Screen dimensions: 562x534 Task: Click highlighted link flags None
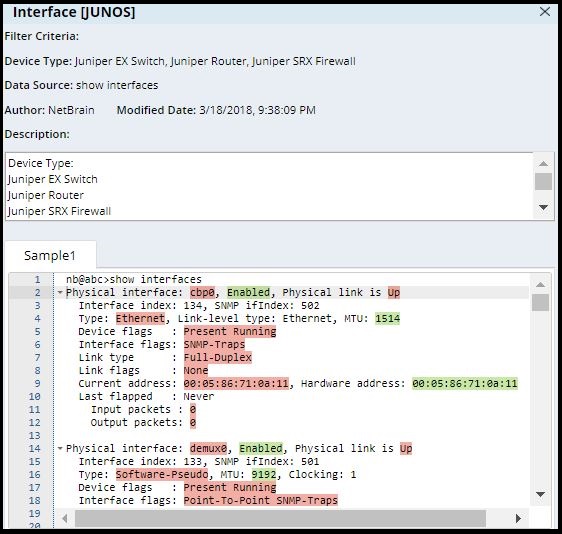(x=196, y=370)
